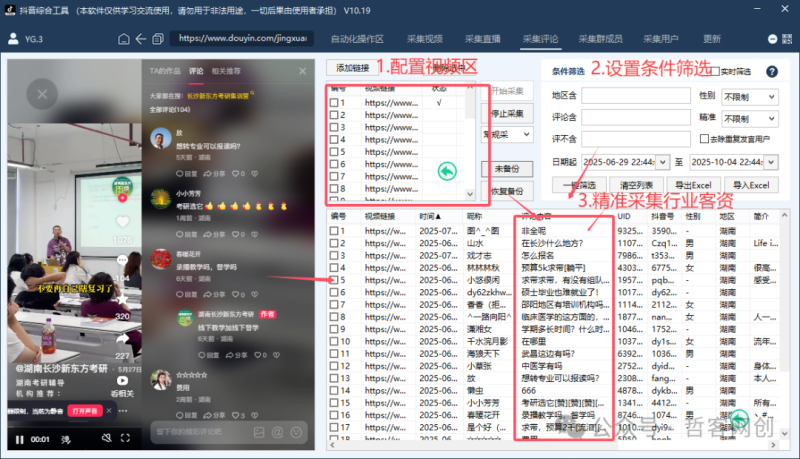
Task: Follow the author via the red plus avatar badge
Action: click(122, 198)
